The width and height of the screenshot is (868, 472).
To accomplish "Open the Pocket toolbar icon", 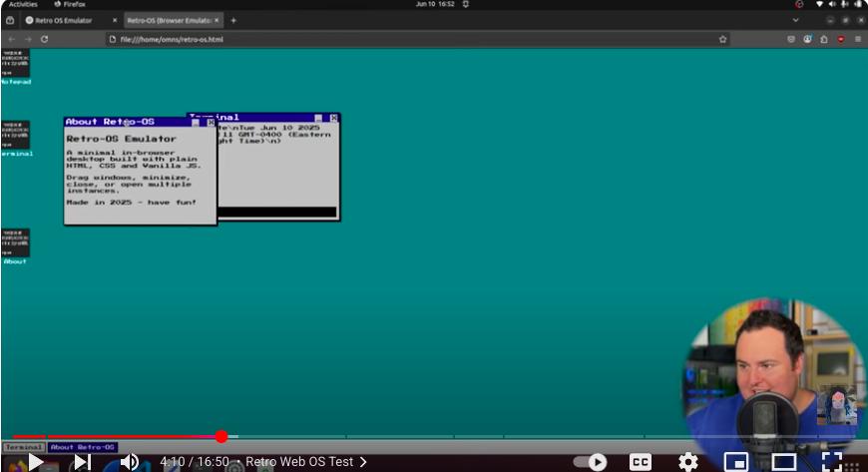I will pos(791,39).
